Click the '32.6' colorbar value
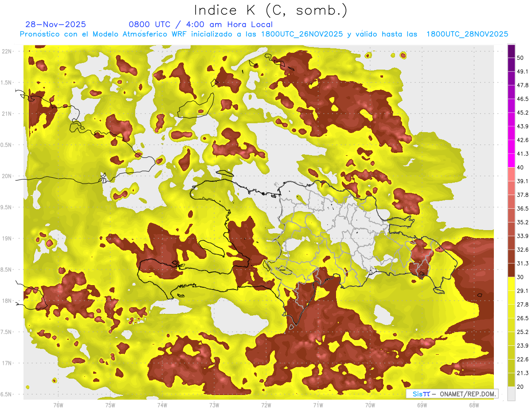This screenshot has height=411, width=532. 523,250
